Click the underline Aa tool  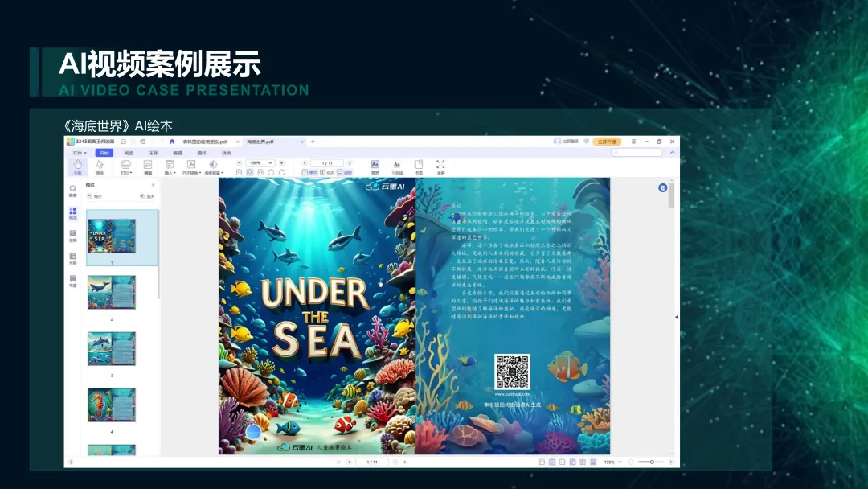[397, 166]
